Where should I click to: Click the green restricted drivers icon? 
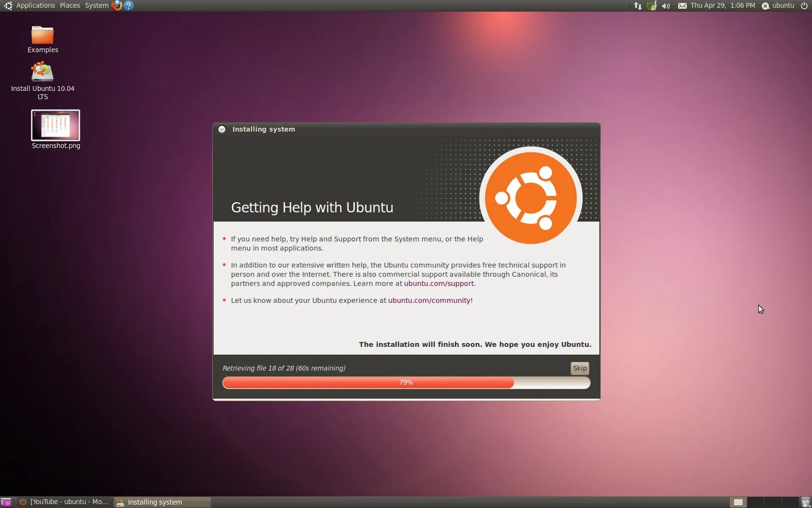pyautogui.click(x=652, y=6)
